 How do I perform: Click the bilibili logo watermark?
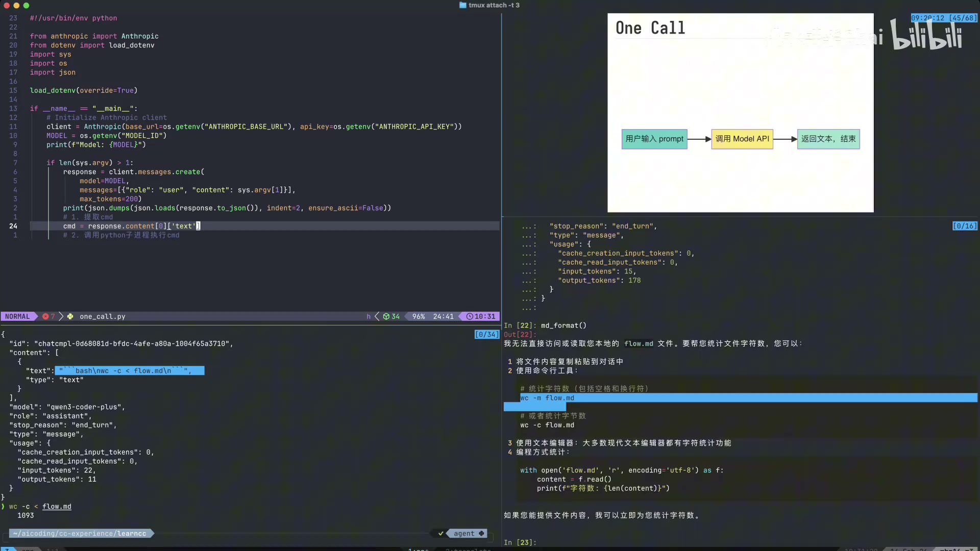pyautogui.click(x=926, y=35)
